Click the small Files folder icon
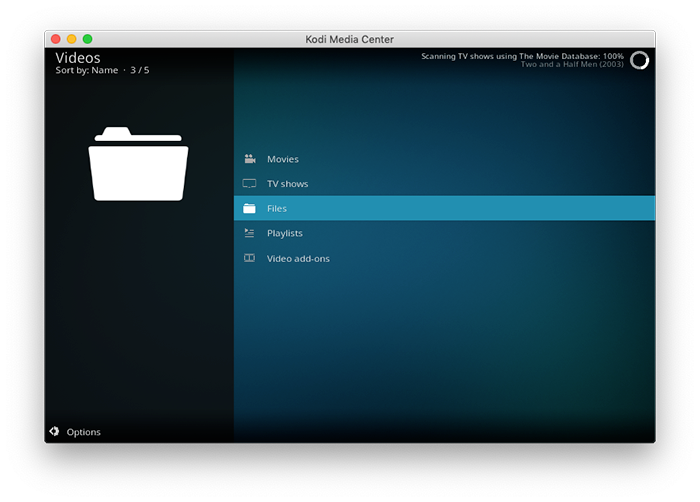 pyautogui.click(x=249, y=208)
